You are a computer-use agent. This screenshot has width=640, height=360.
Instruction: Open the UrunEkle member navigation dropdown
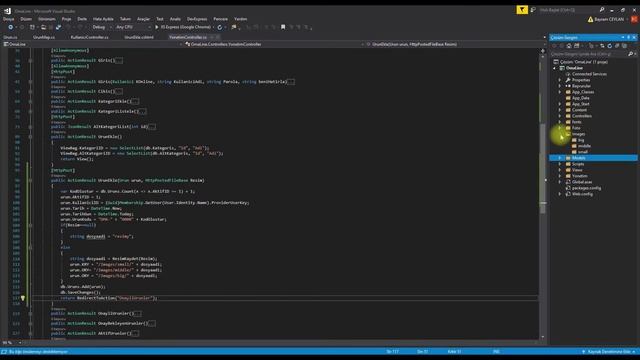click(x=454, y=44)
